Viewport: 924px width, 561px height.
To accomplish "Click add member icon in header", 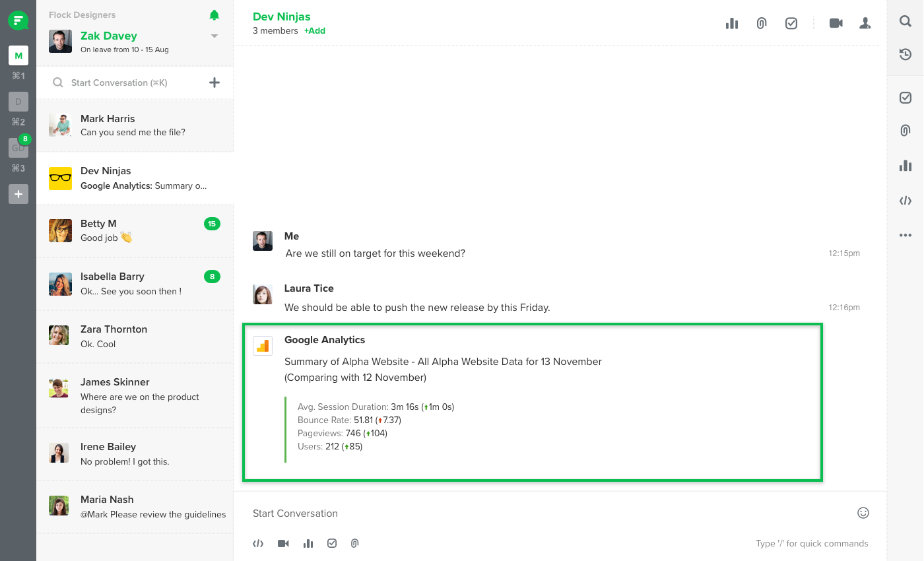I will (x=865, y=23).
